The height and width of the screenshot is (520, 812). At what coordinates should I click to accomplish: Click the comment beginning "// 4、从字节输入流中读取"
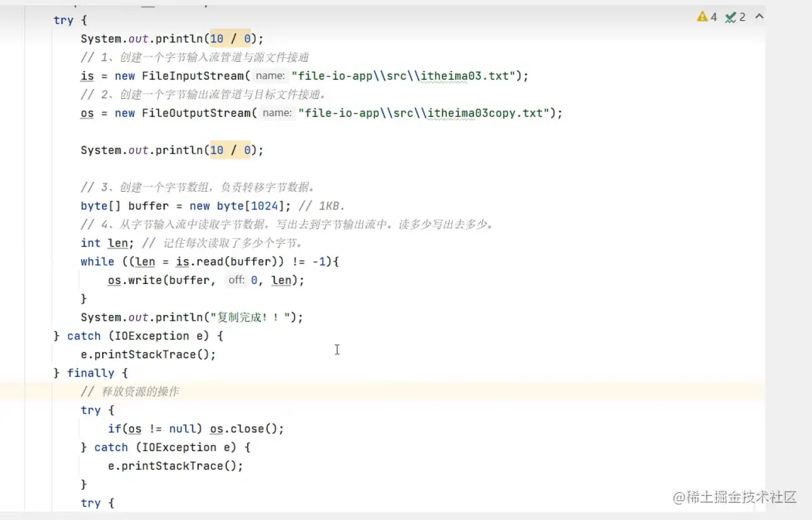tap(287, 224)
